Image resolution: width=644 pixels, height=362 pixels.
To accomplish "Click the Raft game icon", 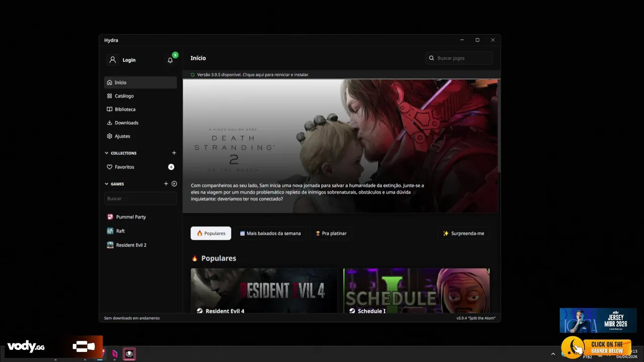I will point(110,231).
